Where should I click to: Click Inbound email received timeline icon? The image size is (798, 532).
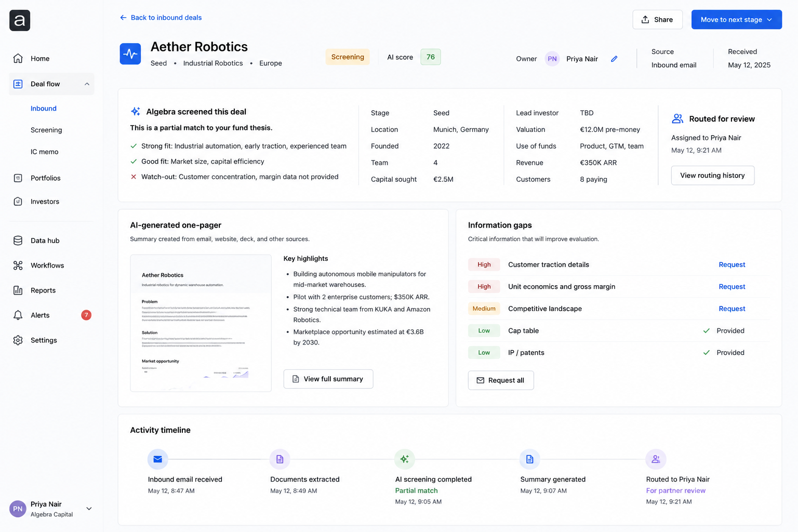(x=158, y=459)
